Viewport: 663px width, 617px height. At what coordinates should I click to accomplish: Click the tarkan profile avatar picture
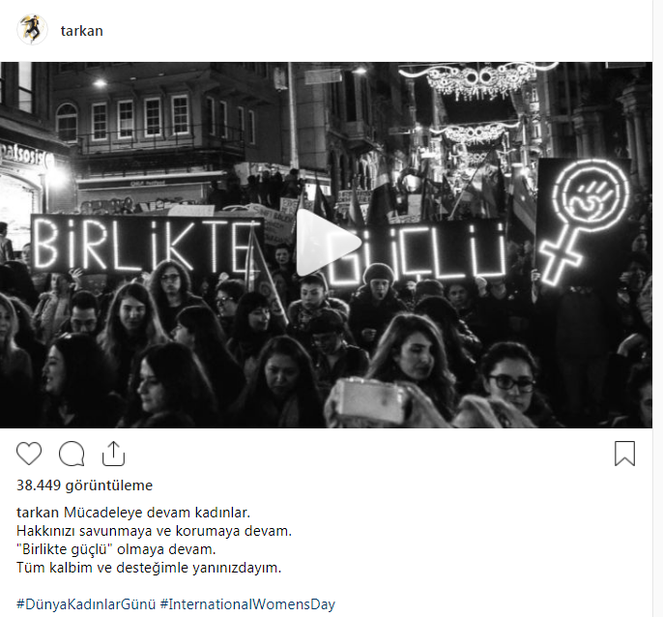point(32,30)
